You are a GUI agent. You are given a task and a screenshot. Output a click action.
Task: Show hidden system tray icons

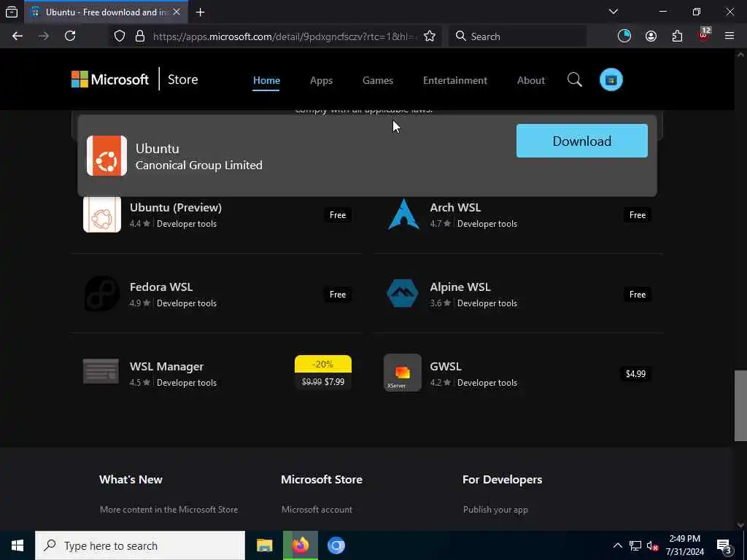(x=617, y=545)
